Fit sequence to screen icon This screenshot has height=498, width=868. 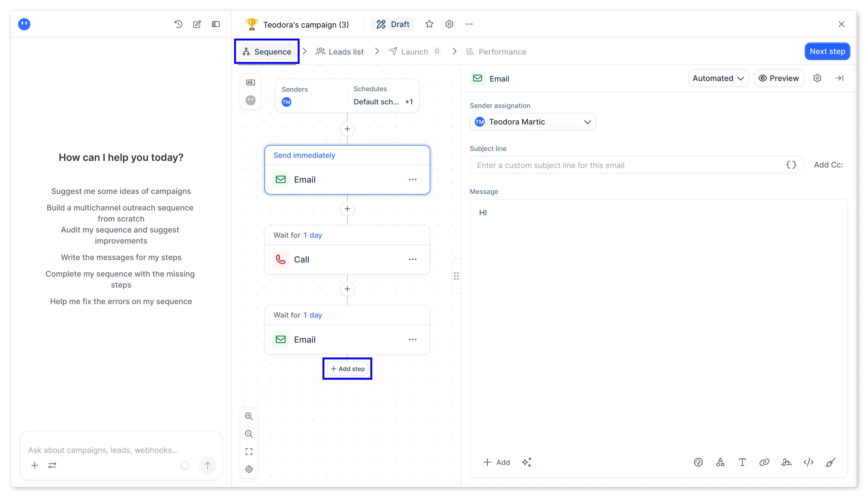(x=249, y=452)
